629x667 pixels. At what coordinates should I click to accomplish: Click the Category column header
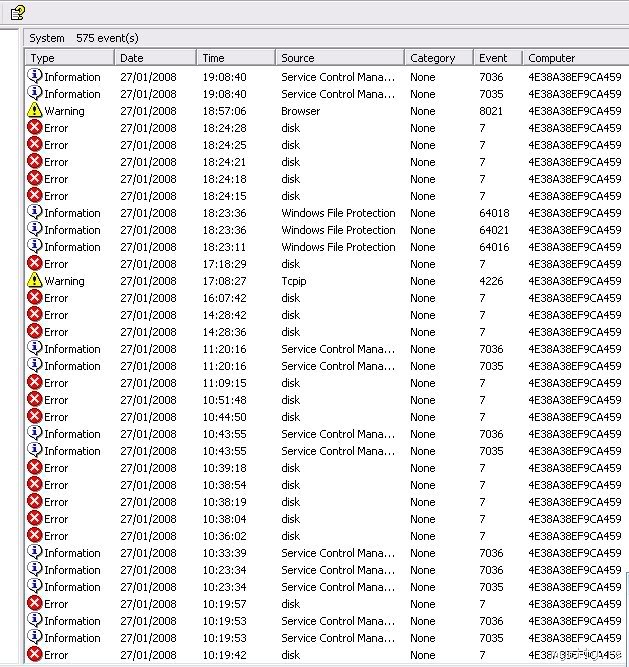[439, 58]
